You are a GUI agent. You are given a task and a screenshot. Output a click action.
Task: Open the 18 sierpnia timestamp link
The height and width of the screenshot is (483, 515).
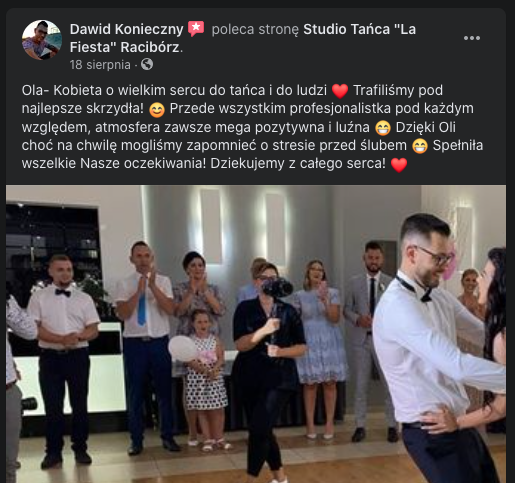[100, 65]
